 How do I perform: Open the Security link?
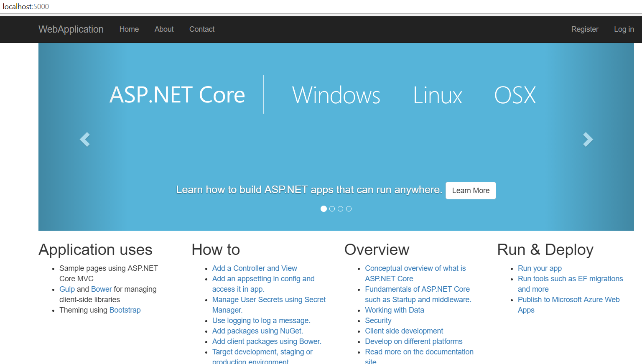click(x=378, y=321)
